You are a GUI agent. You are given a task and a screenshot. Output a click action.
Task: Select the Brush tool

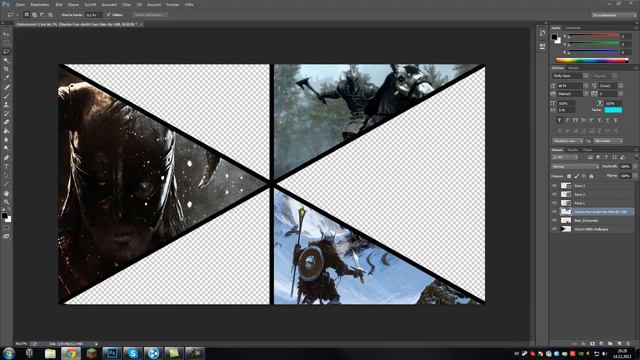point(6,96)
